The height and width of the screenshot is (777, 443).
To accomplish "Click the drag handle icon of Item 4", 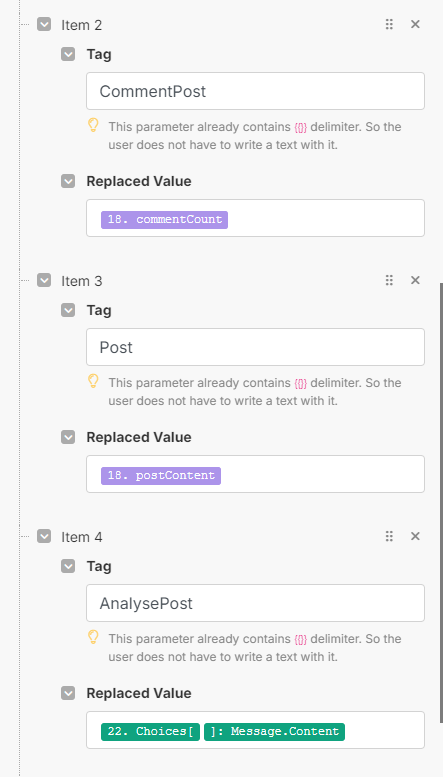I will click(x=389, y=536).
